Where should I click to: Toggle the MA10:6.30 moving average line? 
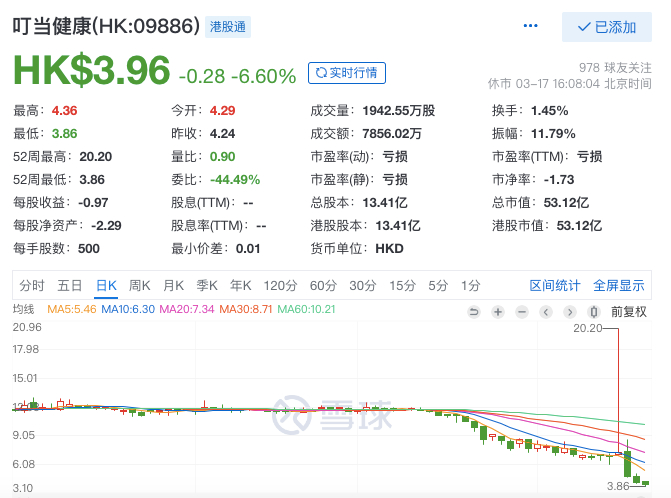128,309
